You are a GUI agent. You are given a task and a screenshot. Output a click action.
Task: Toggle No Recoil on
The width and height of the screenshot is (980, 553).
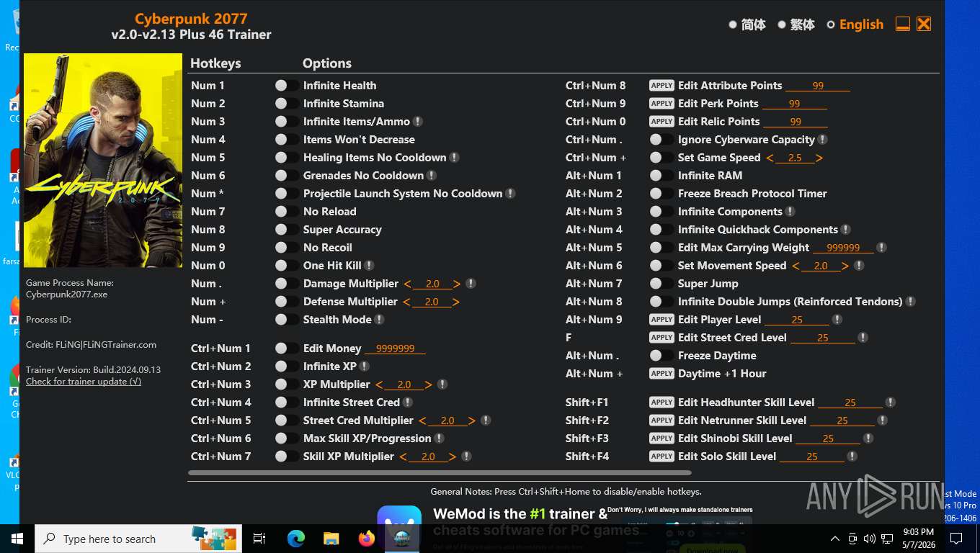(287, 248)
